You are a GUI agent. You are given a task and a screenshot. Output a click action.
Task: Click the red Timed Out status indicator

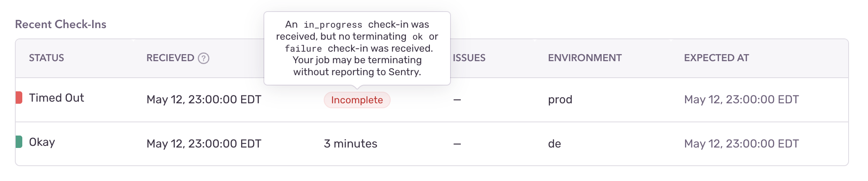click(19, 98)
